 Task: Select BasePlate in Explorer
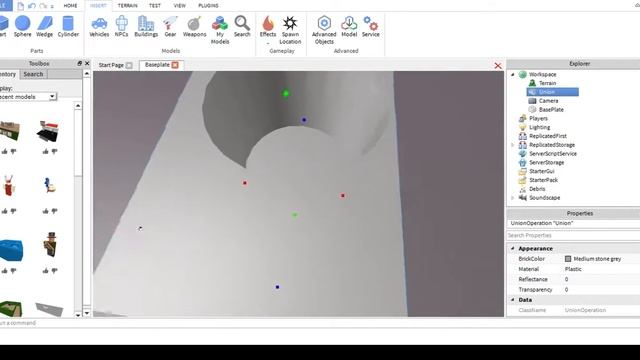pos(551,109)
